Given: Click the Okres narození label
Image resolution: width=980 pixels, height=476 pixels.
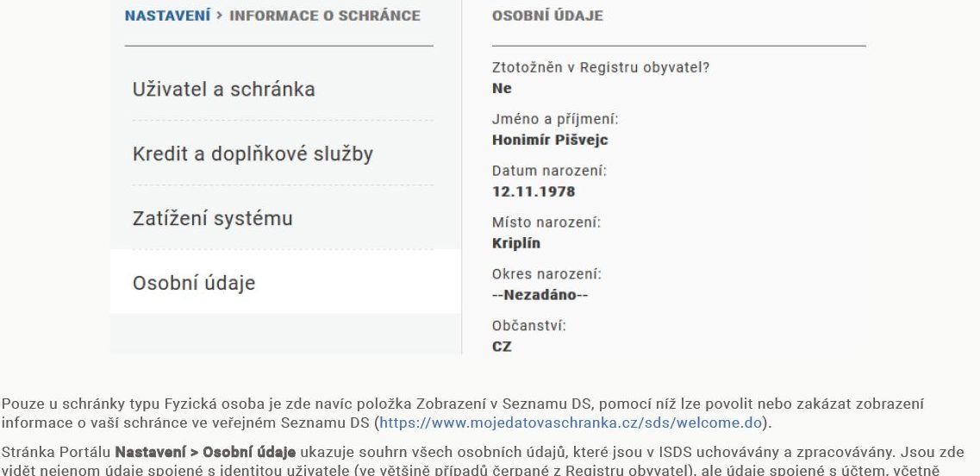Looking at the screenshot, I should pos(546,274).
